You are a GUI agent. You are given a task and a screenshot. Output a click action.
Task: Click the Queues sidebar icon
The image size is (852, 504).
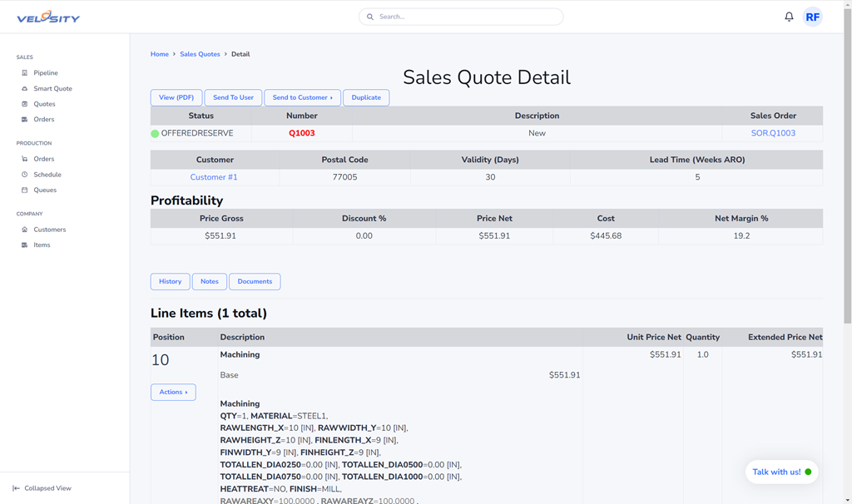pos(25,190)
